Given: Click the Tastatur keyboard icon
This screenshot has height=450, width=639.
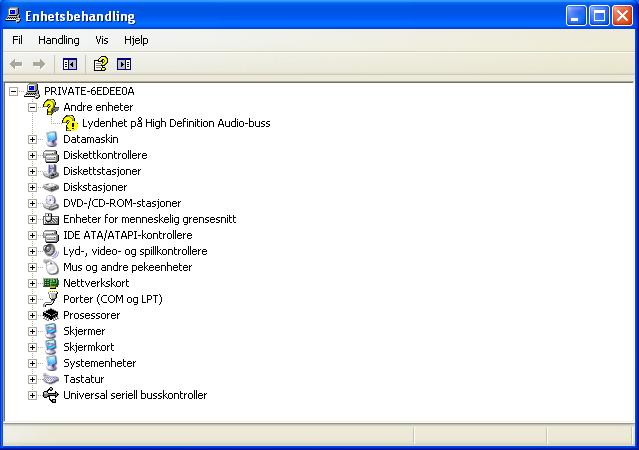Looking at the screenshot, I should point(51,379).
